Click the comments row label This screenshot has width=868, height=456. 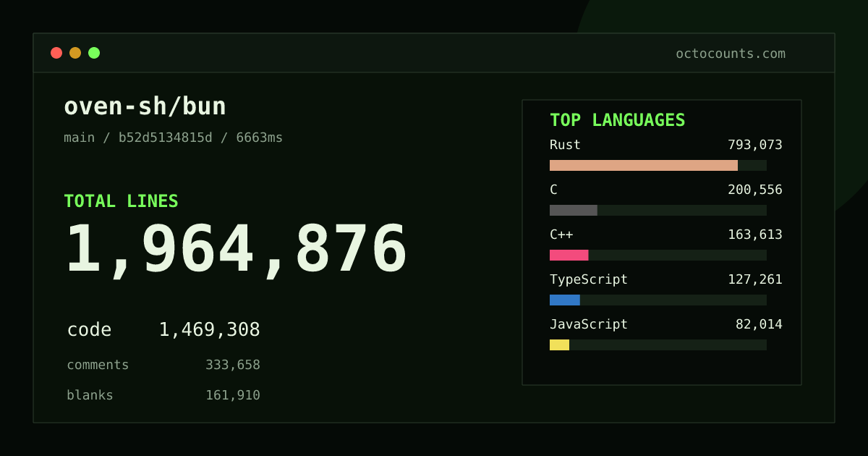click(x=98, y=365)
